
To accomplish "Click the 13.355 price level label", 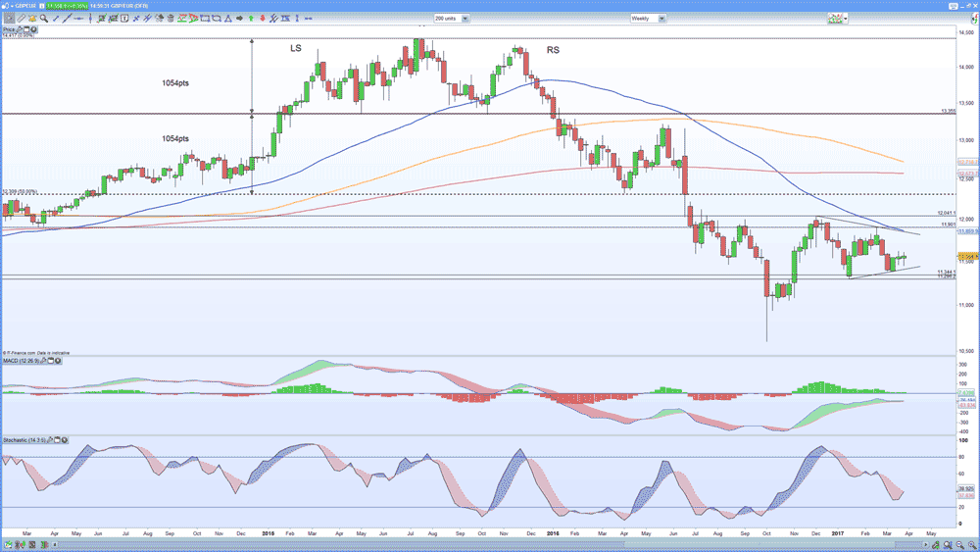I will click(x=948, y=111).
